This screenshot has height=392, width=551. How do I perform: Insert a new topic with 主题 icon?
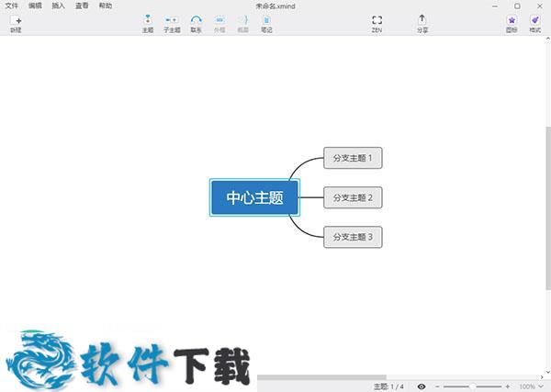pyautogui.click(x=148, y=22)
